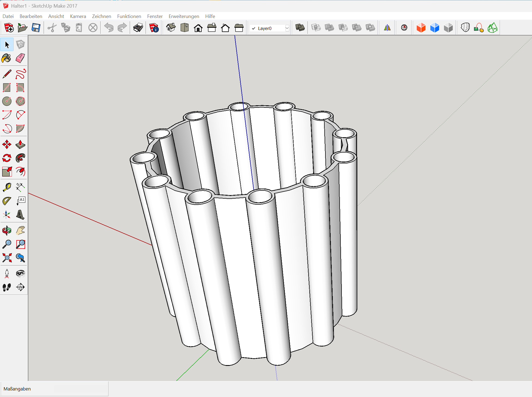Screen dimensions: 532x397
Task: Click the Save floppy disk button
Action: [36, 28]
